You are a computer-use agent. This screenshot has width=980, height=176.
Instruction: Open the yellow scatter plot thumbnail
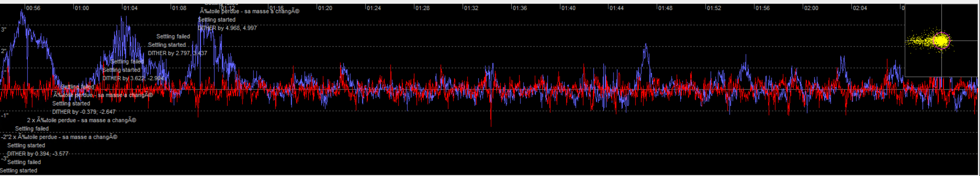[942, 41]
